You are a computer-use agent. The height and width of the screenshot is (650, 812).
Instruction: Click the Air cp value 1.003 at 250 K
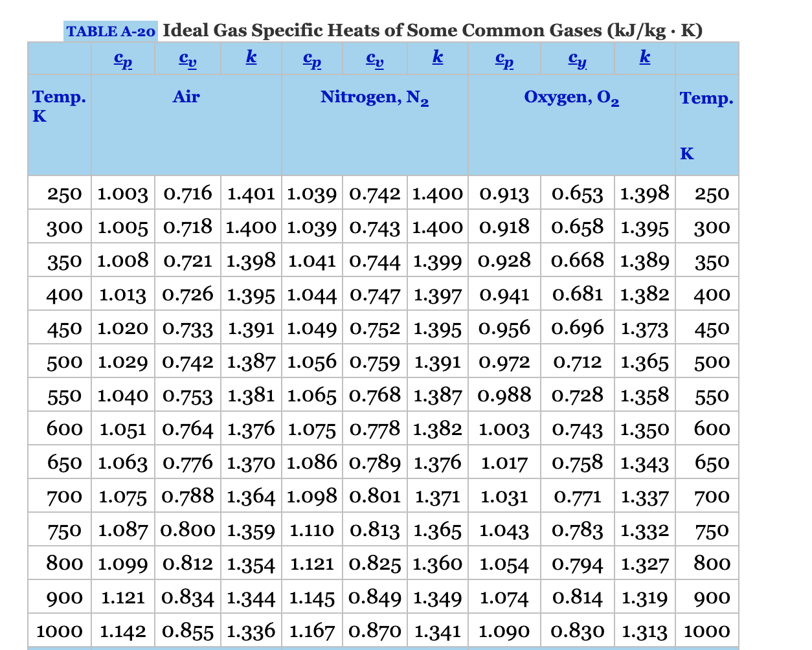(x=123, y=193)
